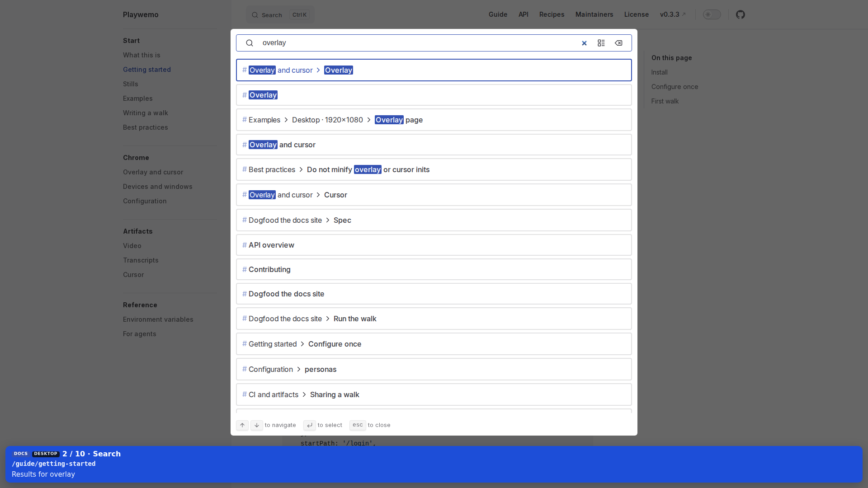Jump to Install in On this page
868x488 pixels.
660,72
